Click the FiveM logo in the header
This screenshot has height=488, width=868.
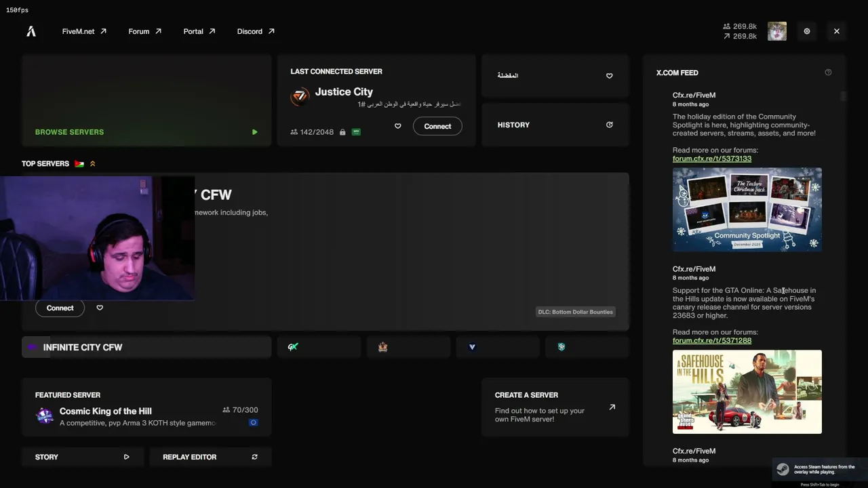click(x=31, y=31)
